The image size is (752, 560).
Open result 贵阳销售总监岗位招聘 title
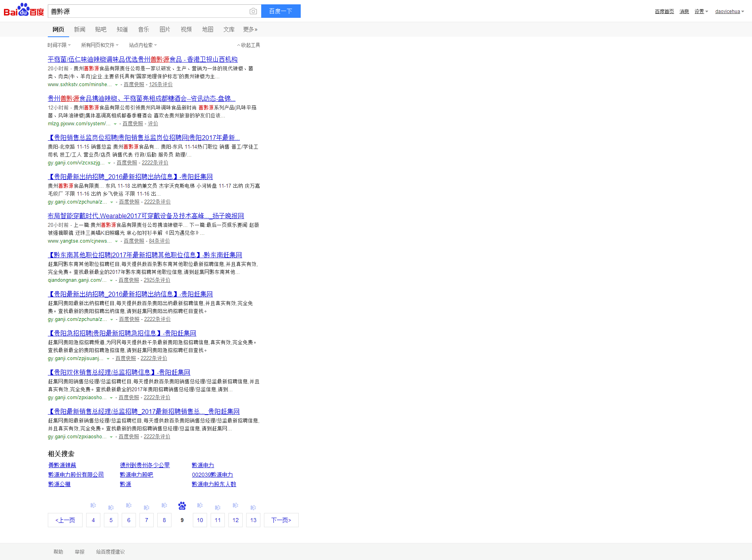coord(144,138)
